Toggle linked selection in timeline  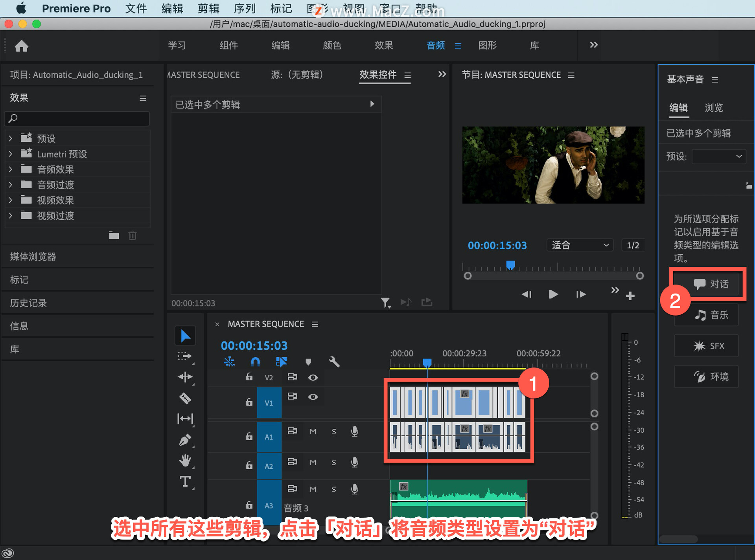pyautogui.click(x=282, y=362)
